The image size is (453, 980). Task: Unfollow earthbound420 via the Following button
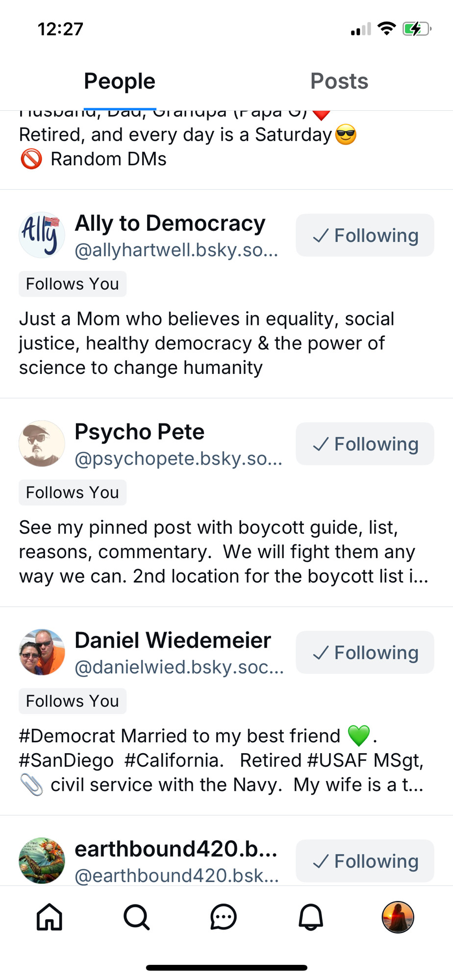pos(365,861)
